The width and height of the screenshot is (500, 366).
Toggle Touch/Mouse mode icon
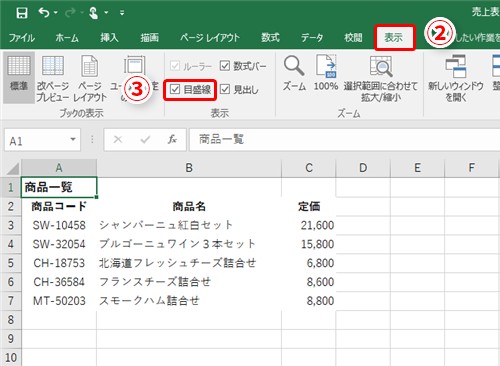(94, 13)
